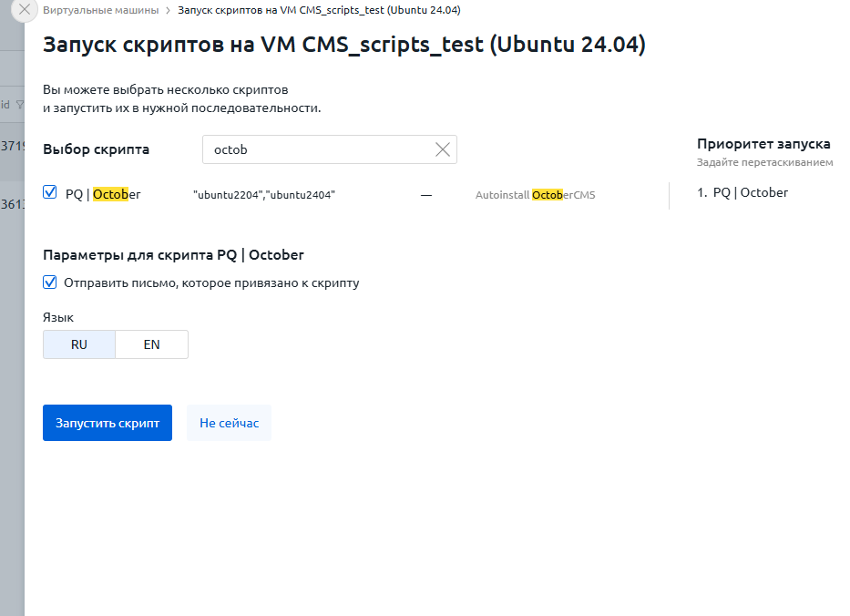Click the PQ | October script name
Screen dimensions: 850x616
103,194
